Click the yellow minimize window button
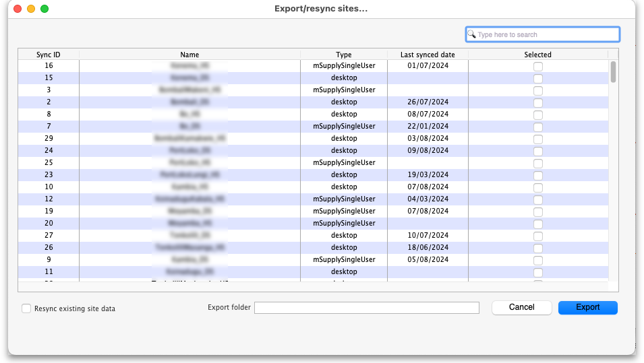 31,9
